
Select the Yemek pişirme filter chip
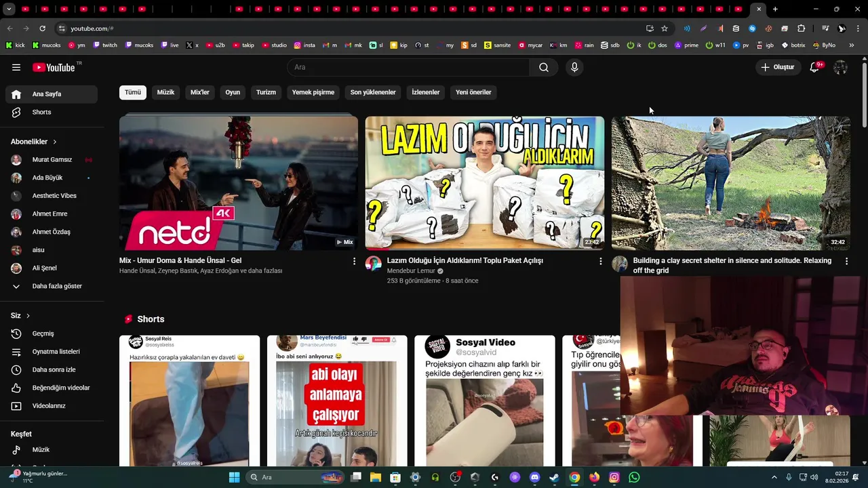[x=313, y=92]
